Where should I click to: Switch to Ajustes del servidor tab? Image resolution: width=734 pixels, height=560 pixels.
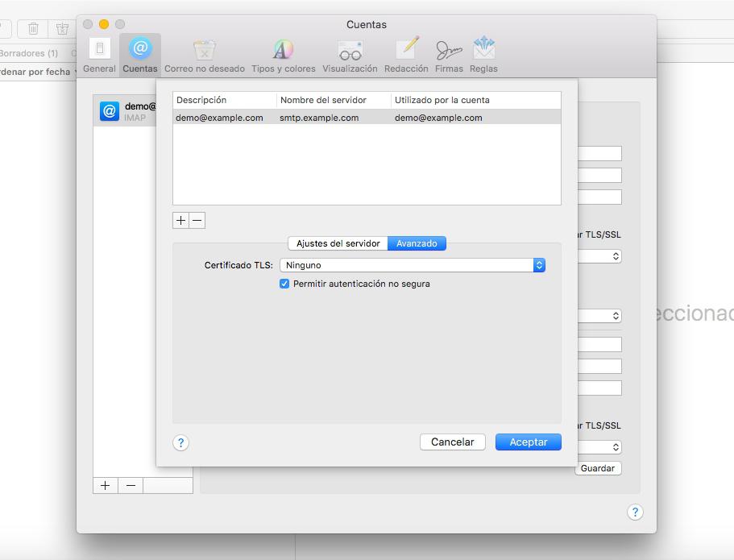(x=338, y=243)
